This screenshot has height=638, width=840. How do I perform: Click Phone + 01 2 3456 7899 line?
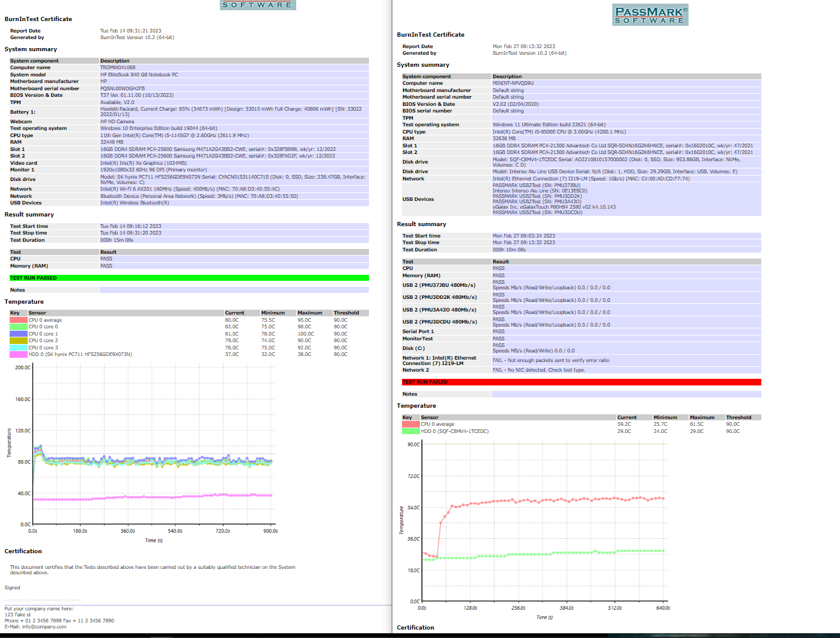tap(59, 621)
